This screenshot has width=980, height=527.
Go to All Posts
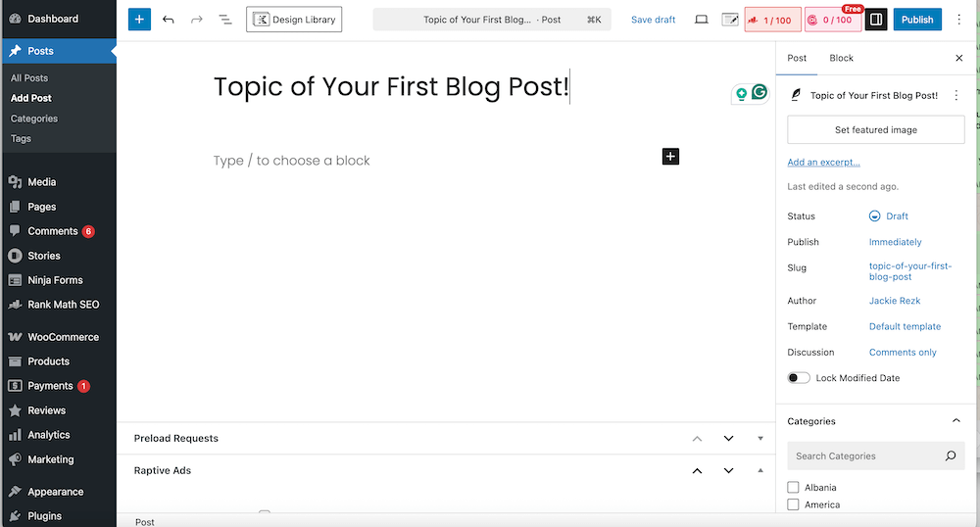pyautogui.click(x=29, y=78)
